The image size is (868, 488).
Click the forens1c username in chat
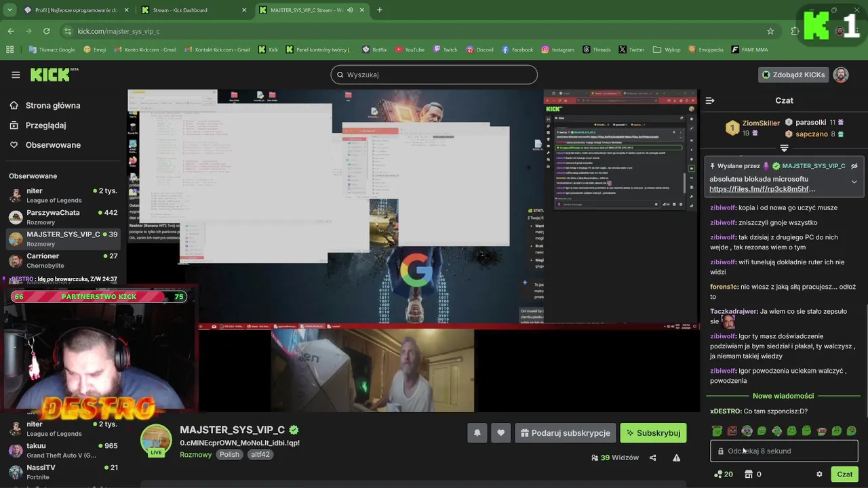coord(724,287)
